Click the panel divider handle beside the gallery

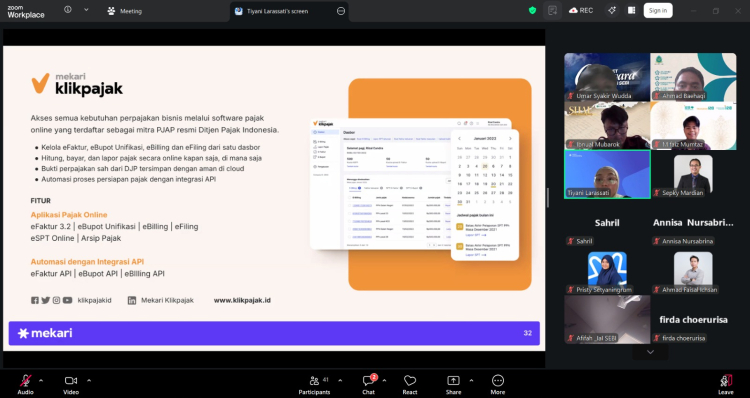click(548, 198)
